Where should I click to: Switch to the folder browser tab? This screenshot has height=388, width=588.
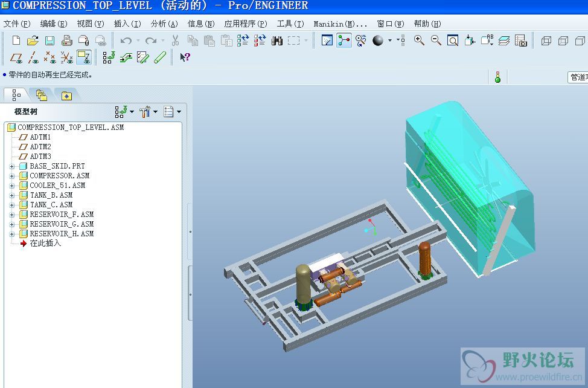[41, 95]
